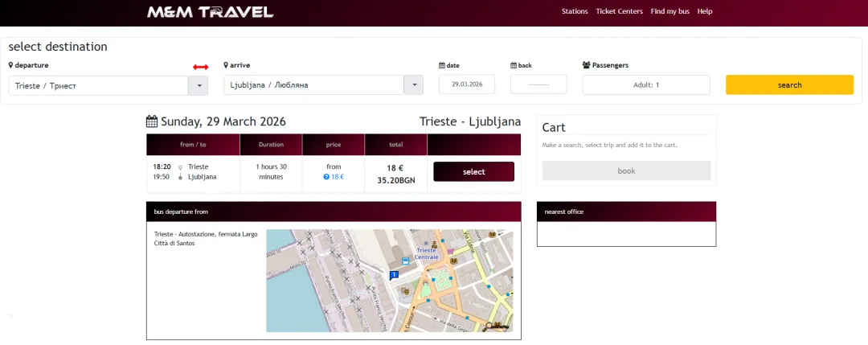Open the arrive dropdown arrow
Viewport: 868px width, 345px height.
(x=414, y=84)
